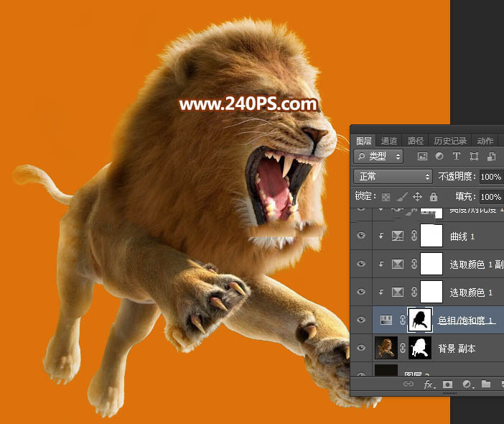The image size is (504, 424).
Task: Hide the 曲线 1 layer
Action: click(361, 236)
